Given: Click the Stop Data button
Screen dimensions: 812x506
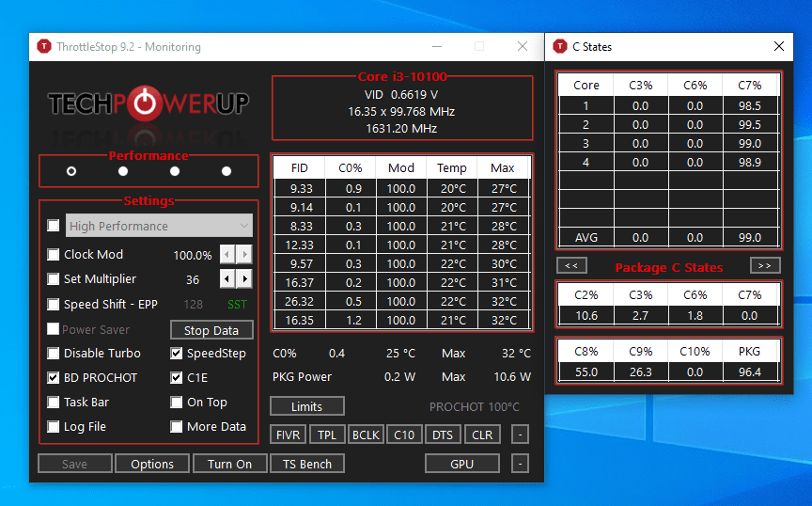Looking at the screenshot, I should pos(211,330).
